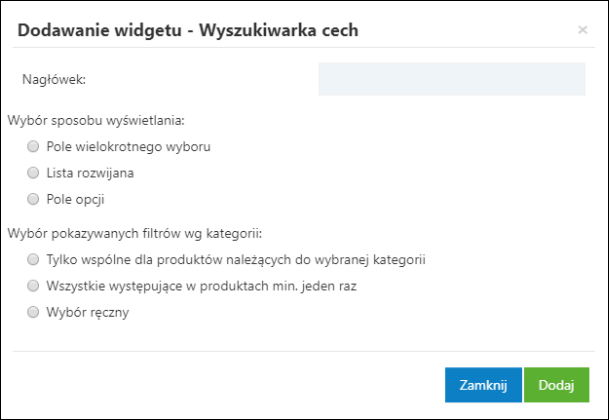Click the Nagłówek text input field

(x=451, y=79)
